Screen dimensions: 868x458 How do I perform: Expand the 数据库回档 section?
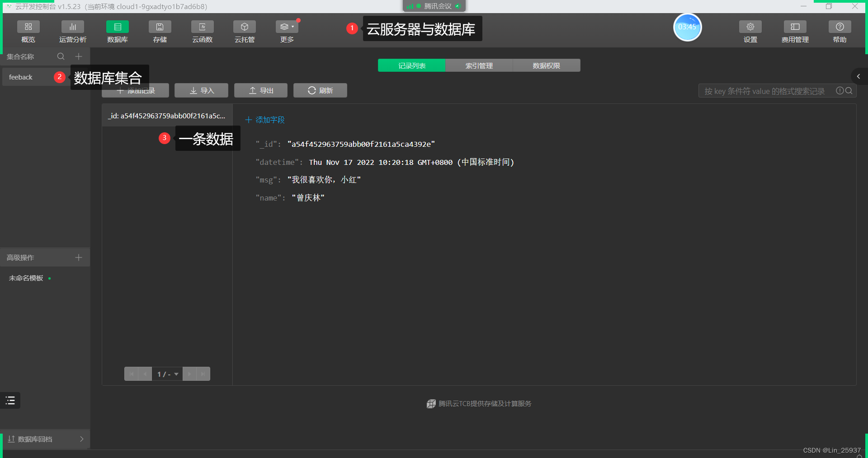[45, 439]
